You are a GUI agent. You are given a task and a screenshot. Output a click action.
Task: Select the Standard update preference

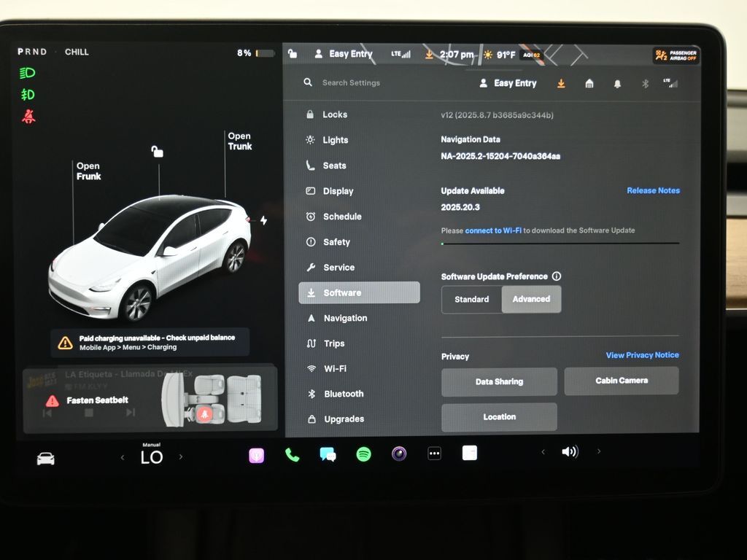(471, 299)
